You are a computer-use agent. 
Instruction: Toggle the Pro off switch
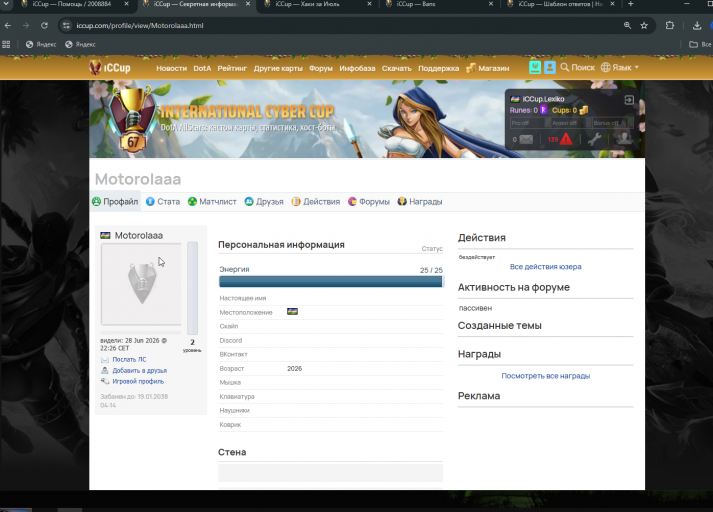pyautogui.click(x=526, y=123)
